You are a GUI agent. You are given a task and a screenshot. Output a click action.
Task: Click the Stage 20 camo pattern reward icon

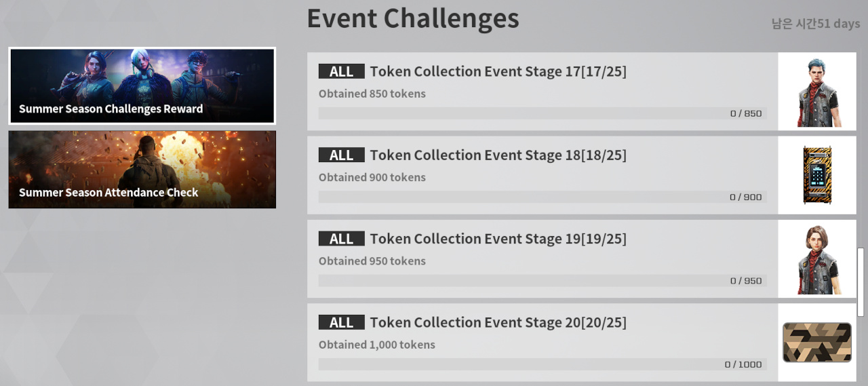tap(817, 342)
